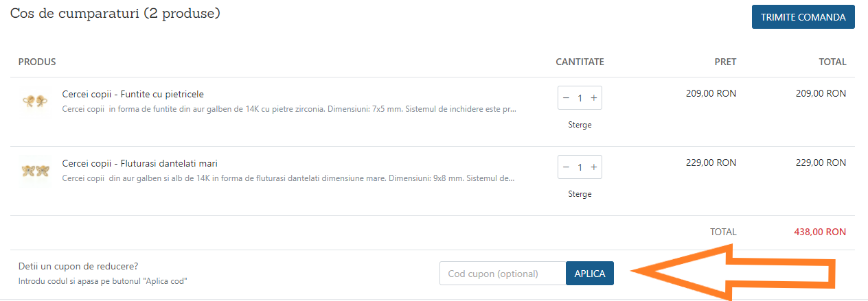Image resolution: width=868 pixels, height=301 pixels.
Task: Click the Cos de cumparaturi heading
Action: click(x=115, y=14)
